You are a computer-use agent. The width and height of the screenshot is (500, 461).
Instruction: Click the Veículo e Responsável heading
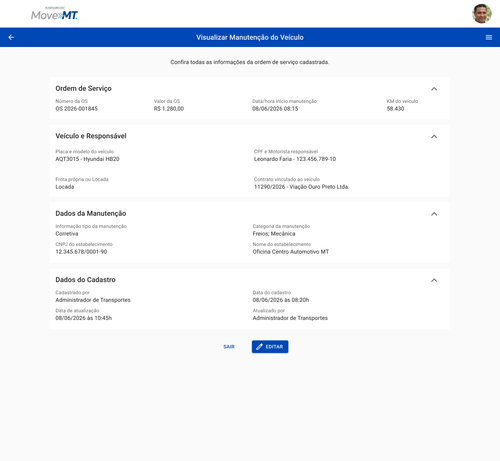(x=91, y=136)
